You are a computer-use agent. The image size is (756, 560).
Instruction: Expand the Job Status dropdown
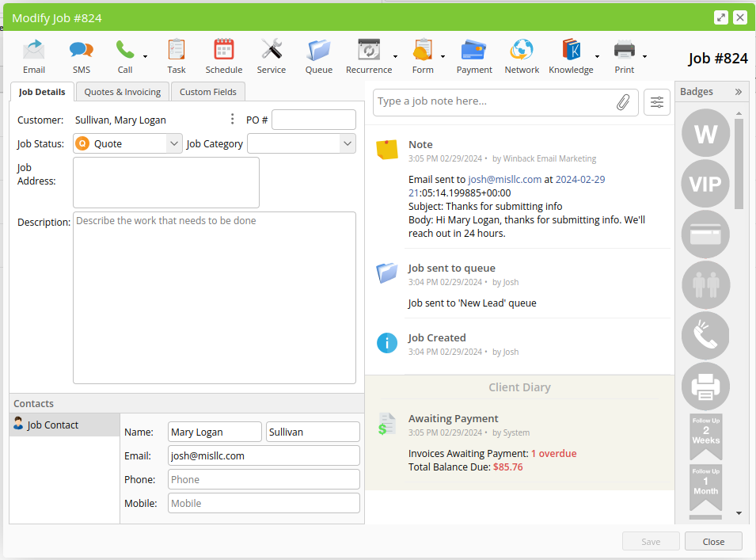(x=174, y=143)
